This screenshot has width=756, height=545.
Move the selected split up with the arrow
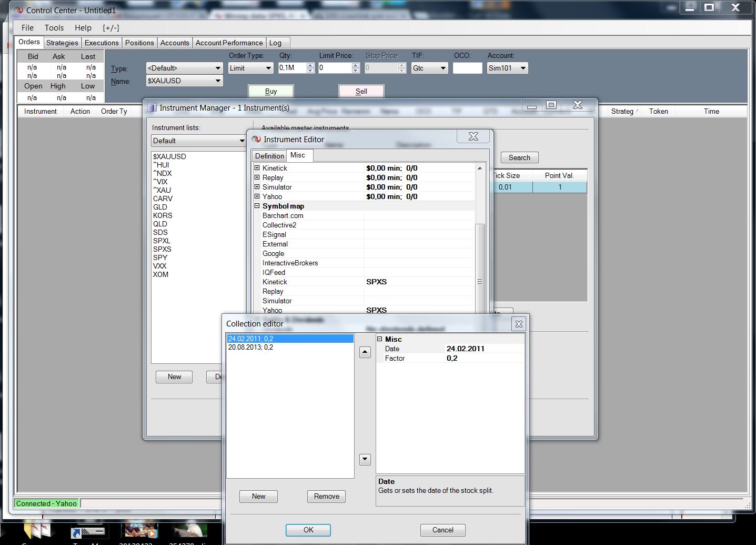365,352
